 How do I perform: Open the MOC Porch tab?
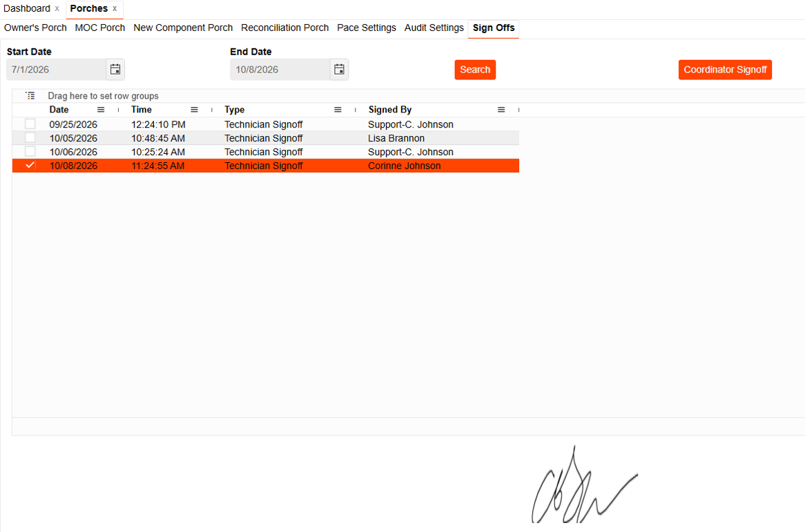(x=100, y=28)
